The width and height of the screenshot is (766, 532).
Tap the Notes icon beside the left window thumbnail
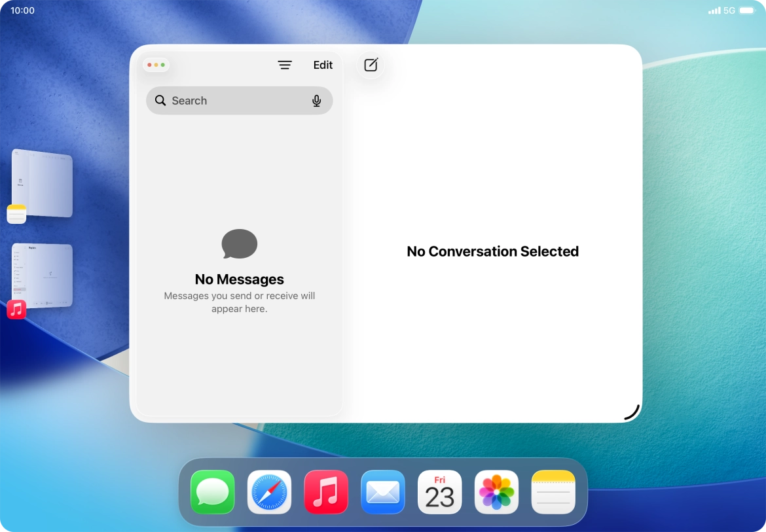[16, 213]
